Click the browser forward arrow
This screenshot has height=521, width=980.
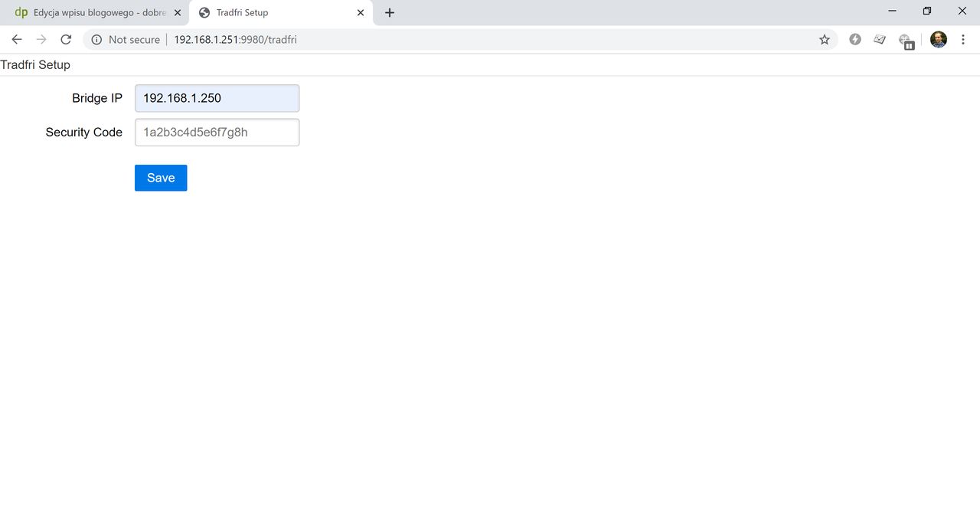[41, 39]
